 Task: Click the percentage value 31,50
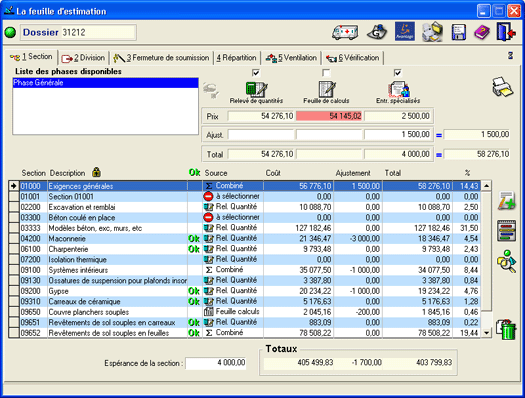click(x=471, y=228)
